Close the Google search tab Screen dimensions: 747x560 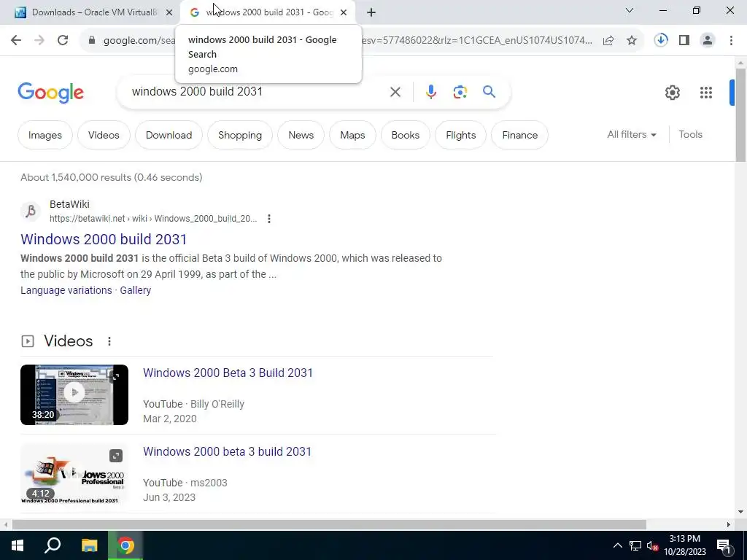point(344,12)
